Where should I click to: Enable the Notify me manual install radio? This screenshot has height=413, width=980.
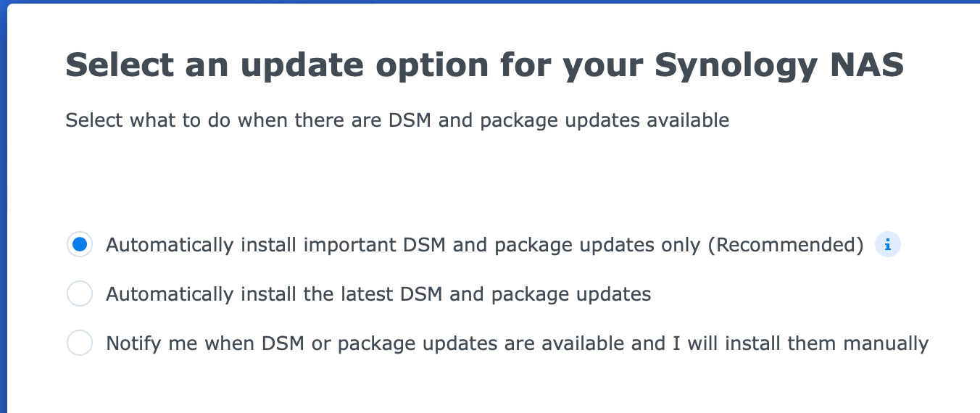tap(80, 343)
